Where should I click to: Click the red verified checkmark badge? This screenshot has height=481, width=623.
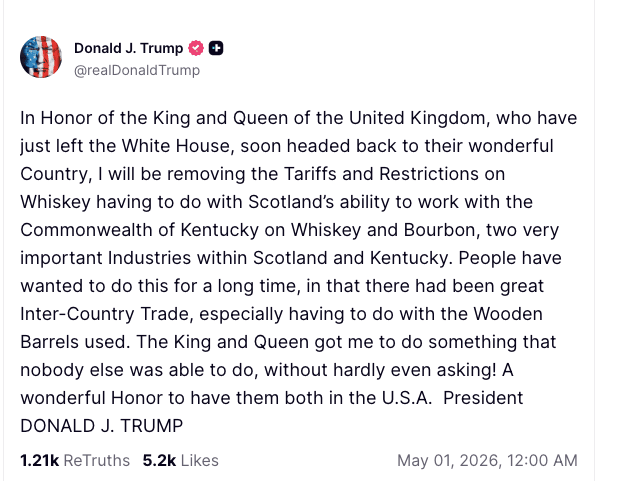[x=196, y=48]
